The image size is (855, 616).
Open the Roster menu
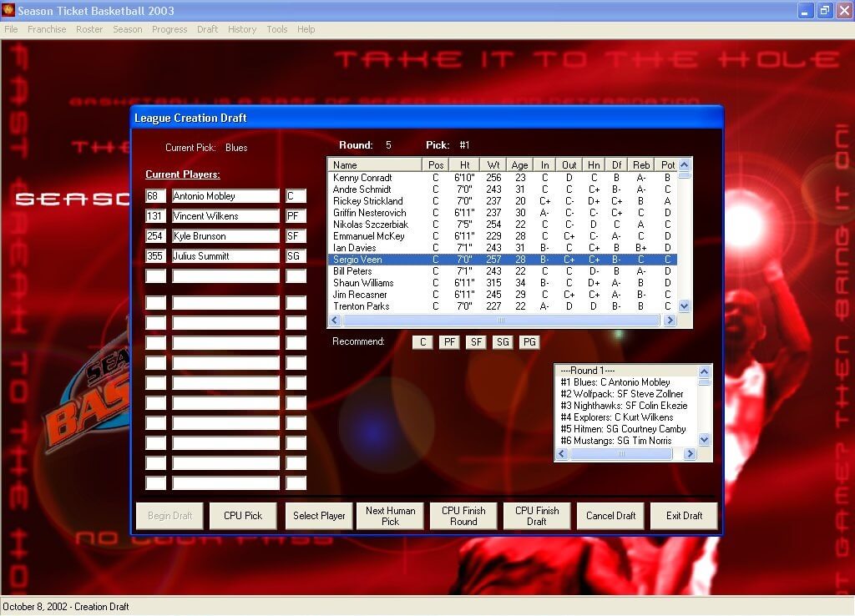(x=89, y=29)
